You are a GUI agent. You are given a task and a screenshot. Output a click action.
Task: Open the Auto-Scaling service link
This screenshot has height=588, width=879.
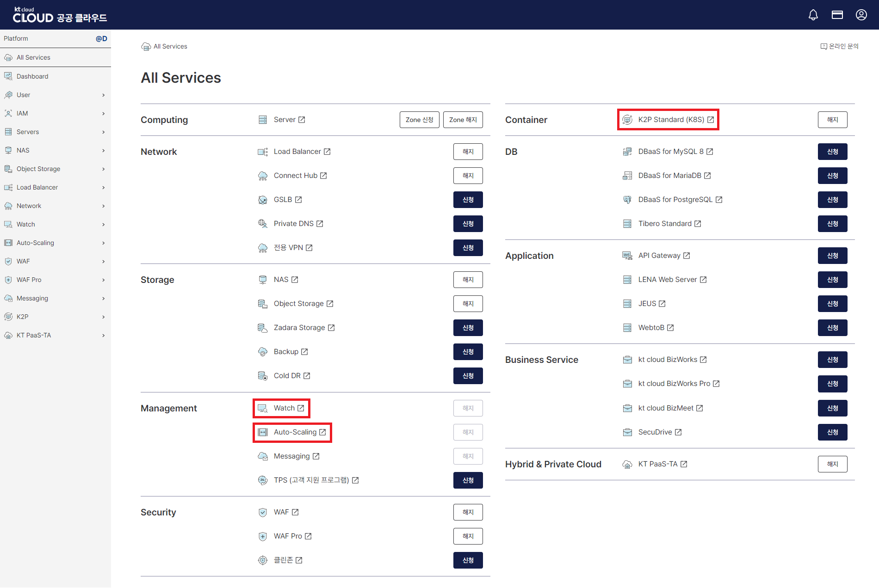pos(295,432)
